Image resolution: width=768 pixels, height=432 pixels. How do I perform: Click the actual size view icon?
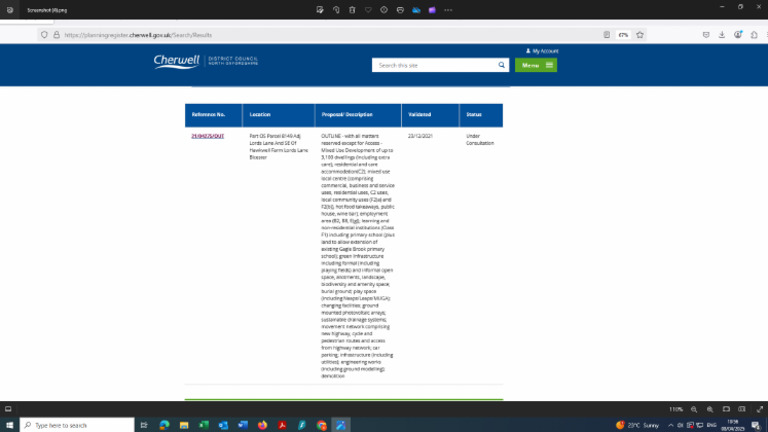[x=742, y=409]
